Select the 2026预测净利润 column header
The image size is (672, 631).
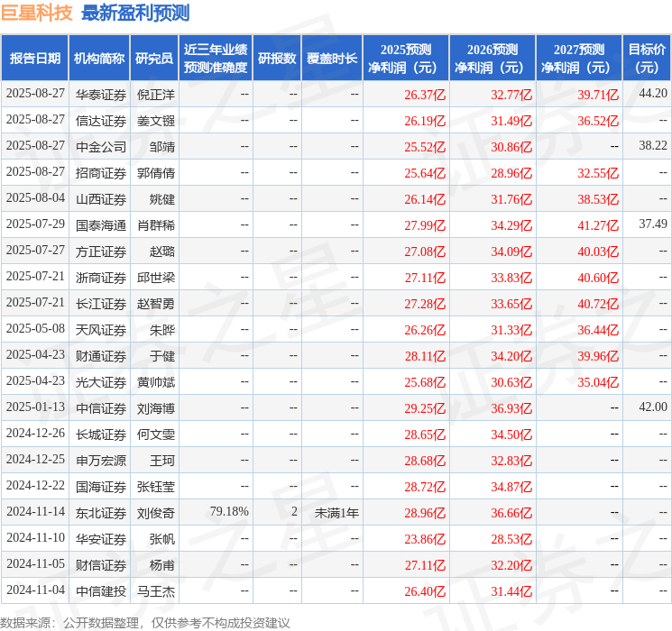492,59
